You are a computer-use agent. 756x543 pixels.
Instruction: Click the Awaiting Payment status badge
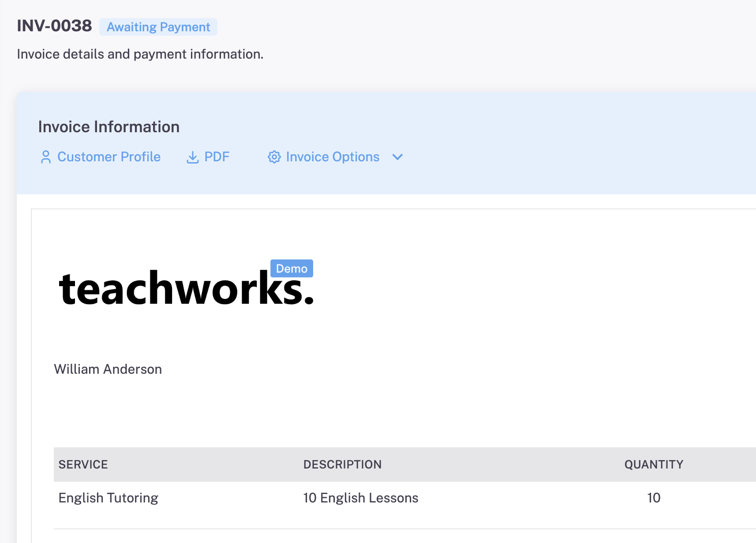(x=158, y=27)
